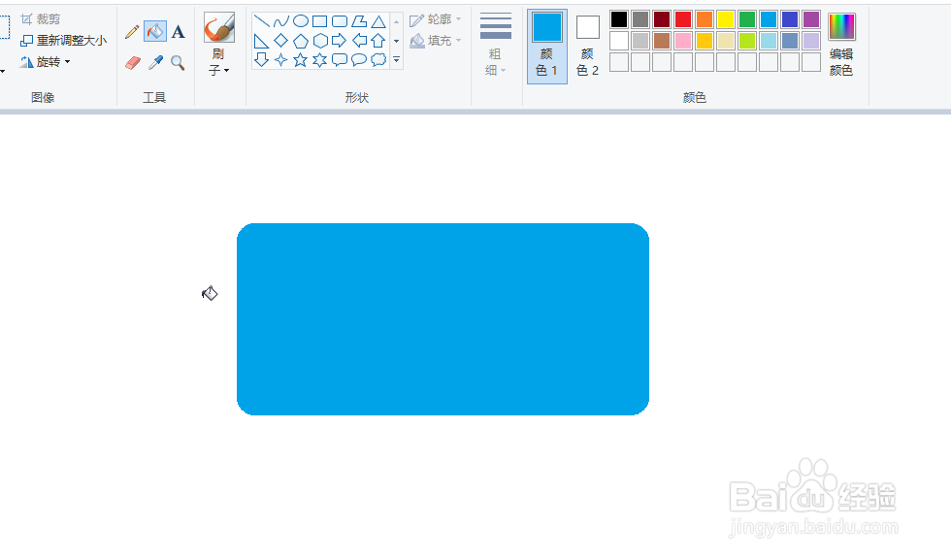Choose the Pentagon shape
This screenshot has height=560, width=951.
tap(300, 42)
